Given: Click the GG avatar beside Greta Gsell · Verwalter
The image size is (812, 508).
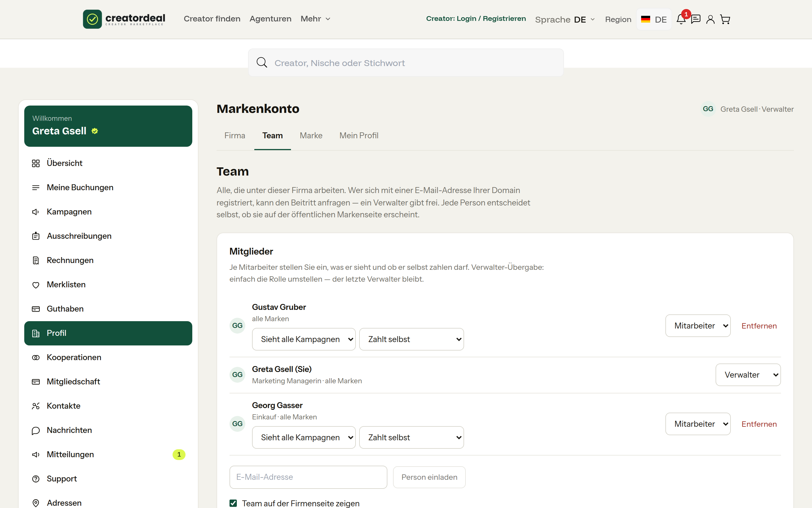Looking at the screenshot, I should (x=708, y=109).
